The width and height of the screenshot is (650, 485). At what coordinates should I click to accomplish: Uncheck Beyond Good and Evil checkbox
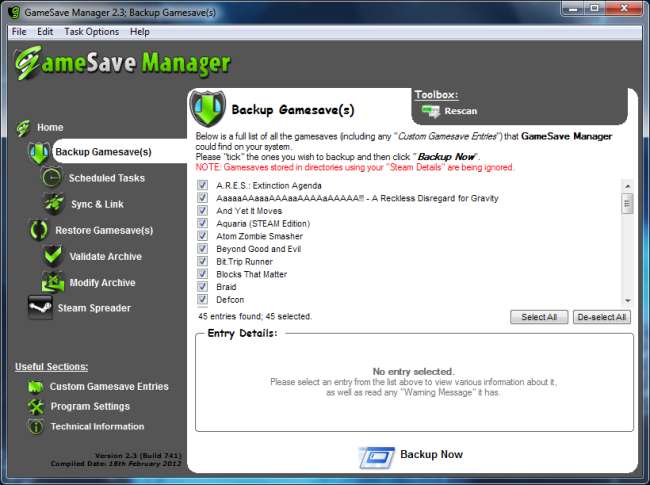point(202,248)
